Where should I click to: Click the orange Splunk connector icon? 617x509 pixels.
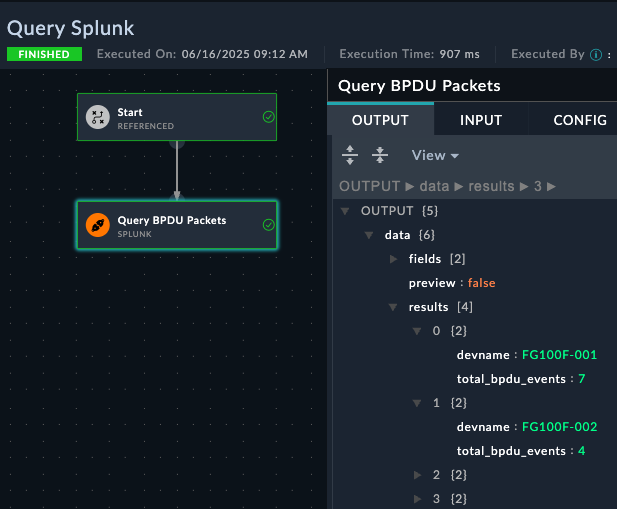tap(98, 225)
